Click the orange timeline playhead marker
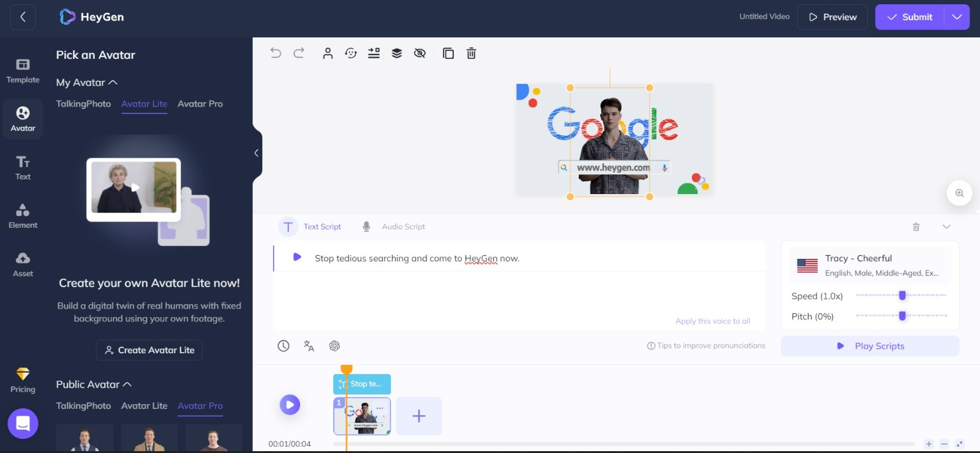 click(x=346, y=369)
